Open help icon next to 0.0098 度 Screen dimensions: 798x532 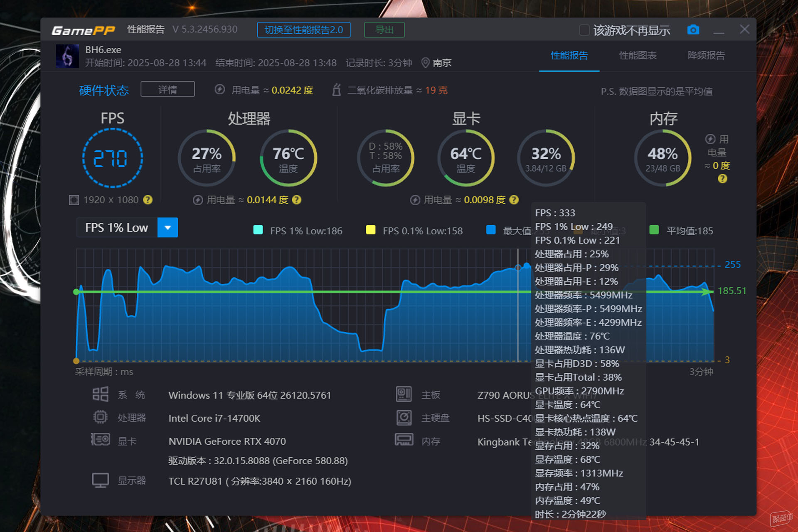pos(514,200)
